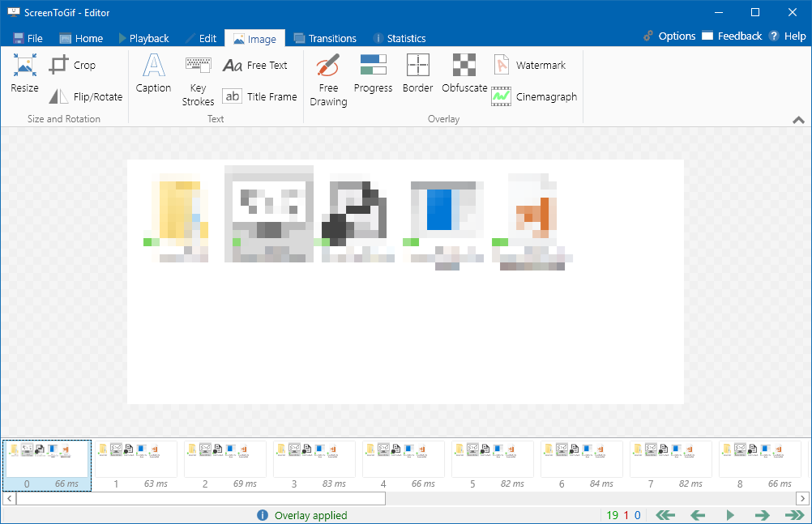812x524 pixels.
Task: Switch to the Home tab
Action: 81,38
